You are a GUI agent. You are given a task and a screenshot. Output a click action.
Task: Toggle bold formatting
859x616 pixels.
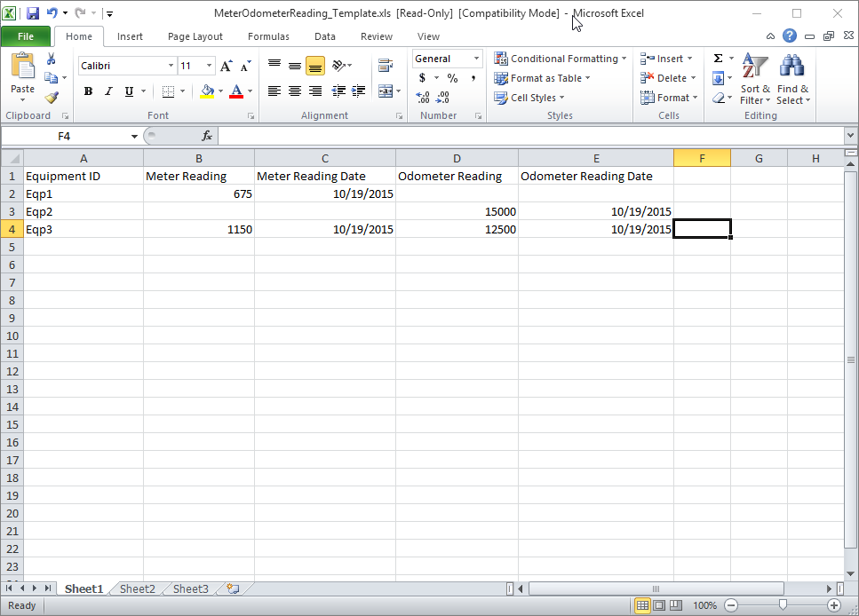pos(87,91)
